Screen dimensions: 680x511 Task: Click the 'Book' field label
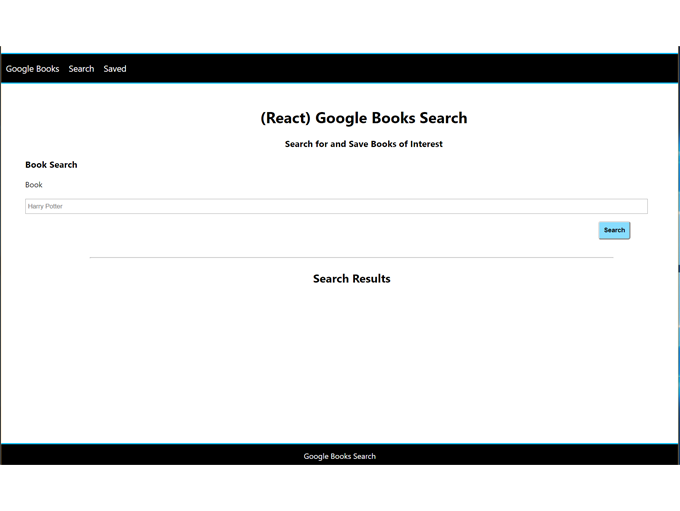pyautogui.click(x=34, y=185)
